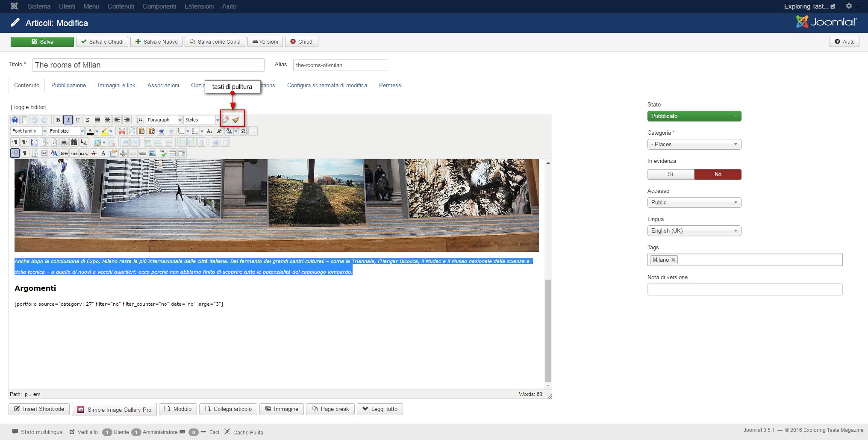
Task: Open the Estensioni menu
Action: [199, 6]
